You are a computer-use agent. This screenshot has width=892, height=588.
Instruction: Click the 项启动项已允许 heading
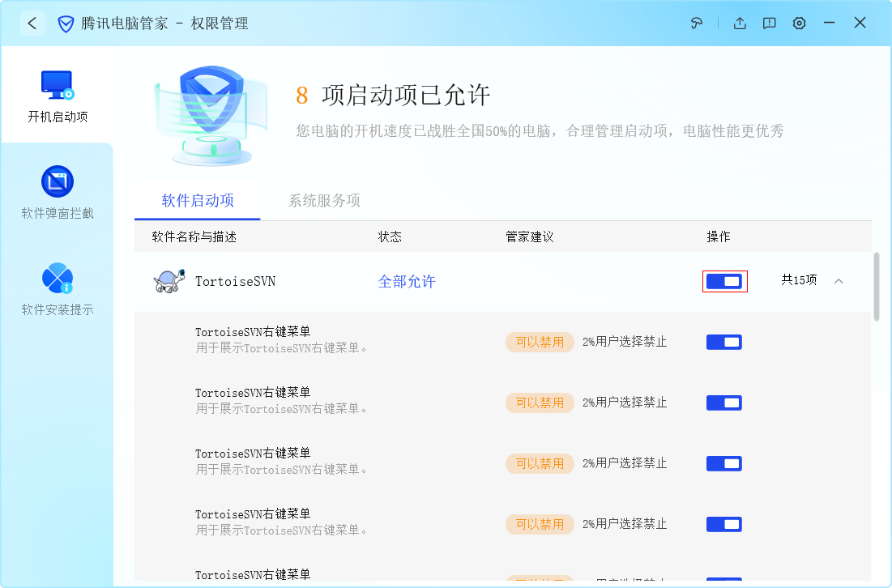click(406, 95)
